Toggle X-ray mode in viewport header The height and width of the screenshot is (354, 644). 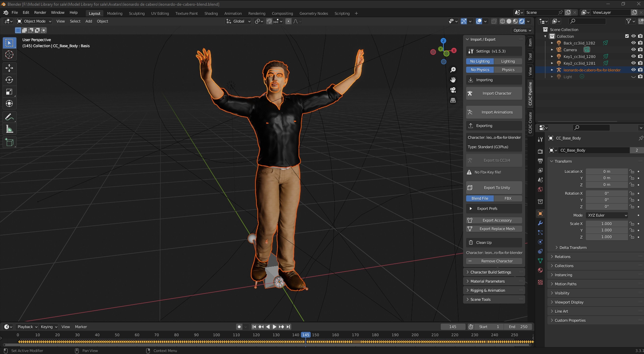pyautogui.click(x=494, y=21)
